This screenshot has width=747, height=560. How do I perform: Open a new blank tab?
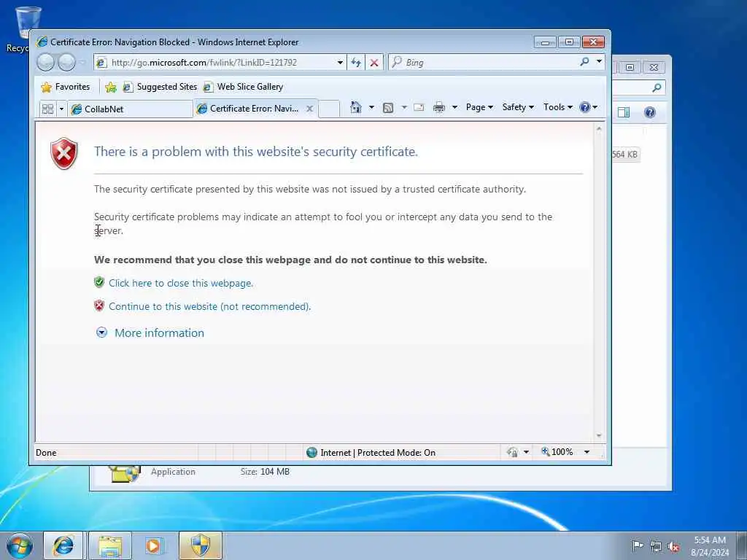[x=329, y=109]
